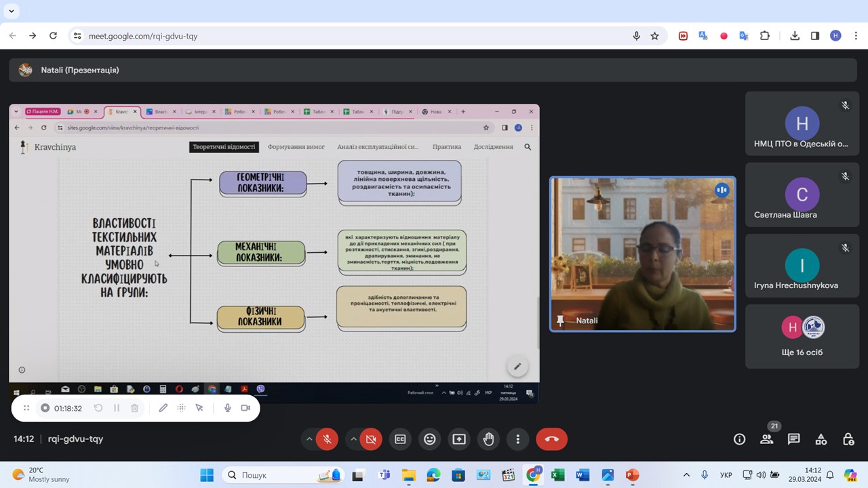Viewport: 868px width, 488px height.
Task: Stop the screen recording at 01:18:32
Action: (x=45, y=408)
